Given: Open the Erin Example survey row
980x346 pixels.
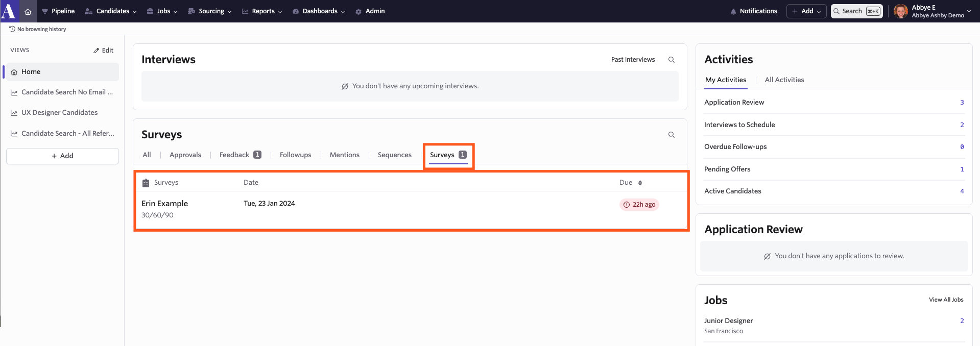Looking at the screenshot, I should click(x=412, y=209).
